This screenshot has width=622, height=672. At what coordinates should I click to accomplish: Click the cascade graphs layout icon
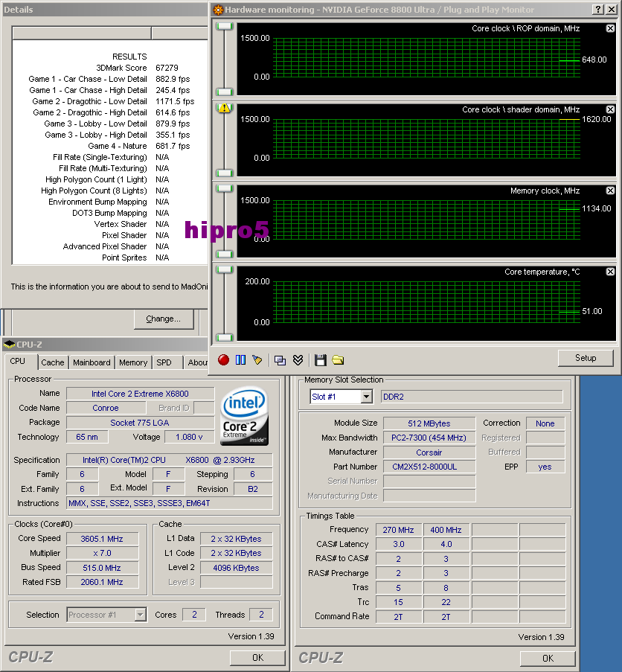click(280, 359)
